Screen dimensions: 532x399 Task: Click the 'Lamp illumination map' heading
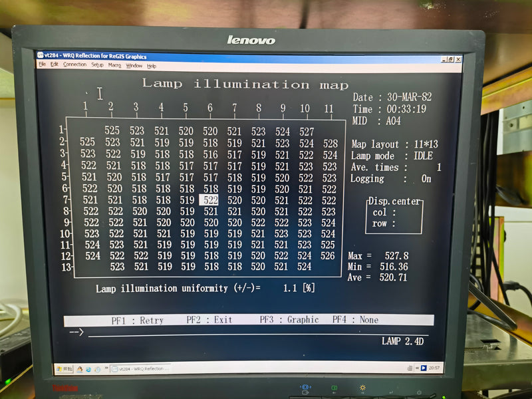click(x=245, y=84)
